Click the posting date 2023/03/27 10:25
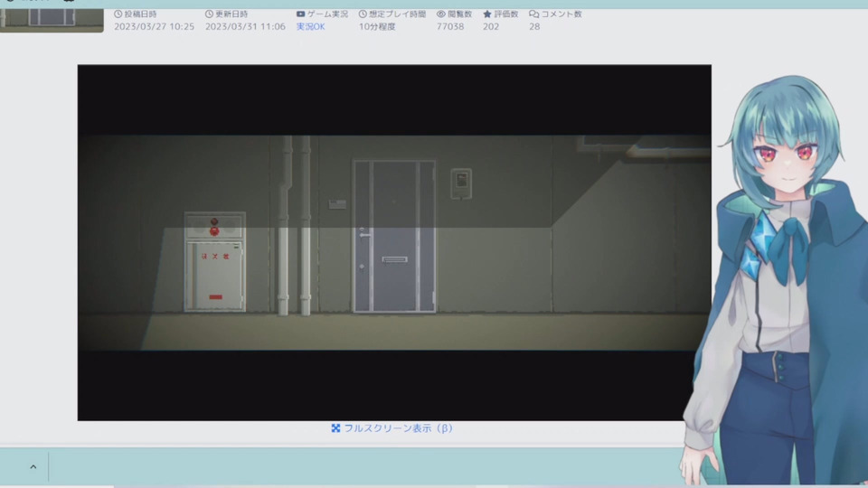 click(x=154, y=26)
